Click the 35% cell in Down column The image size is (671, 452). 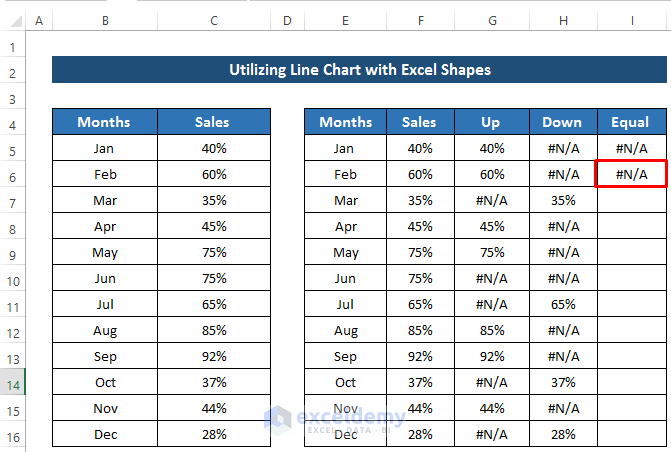(x=562, y=200)
